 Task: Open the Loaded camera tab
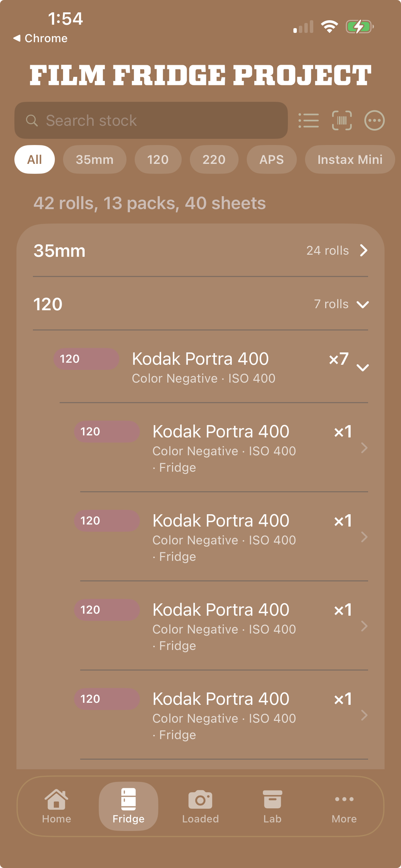tap(200, 806)
